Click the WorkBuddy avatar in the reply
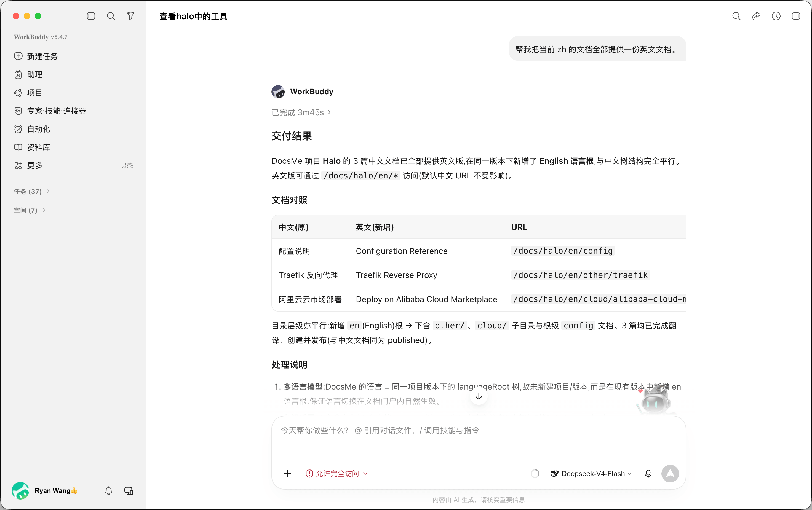The image size is (812, 510). click(278, 92)
